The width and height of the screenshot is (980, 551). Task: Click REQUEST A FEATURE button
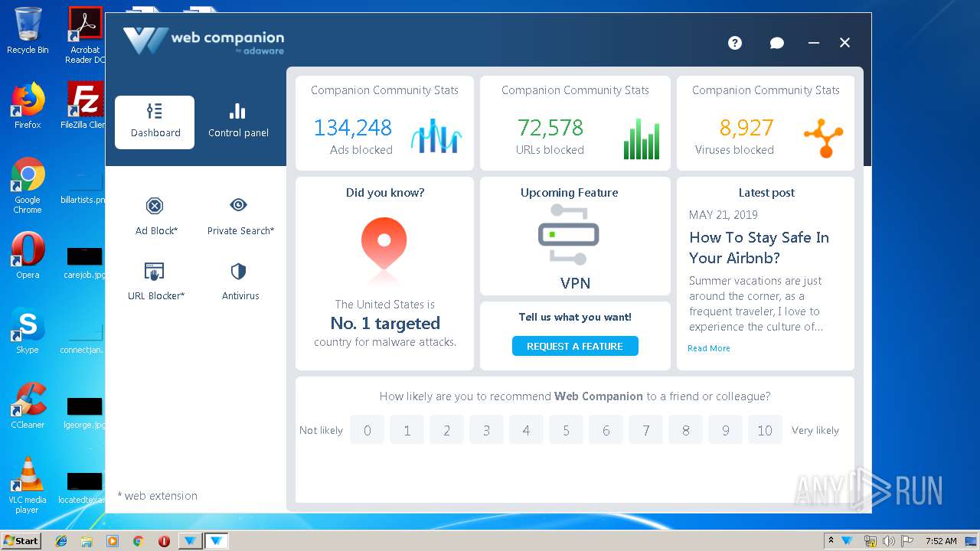click(x=575, y=346)
